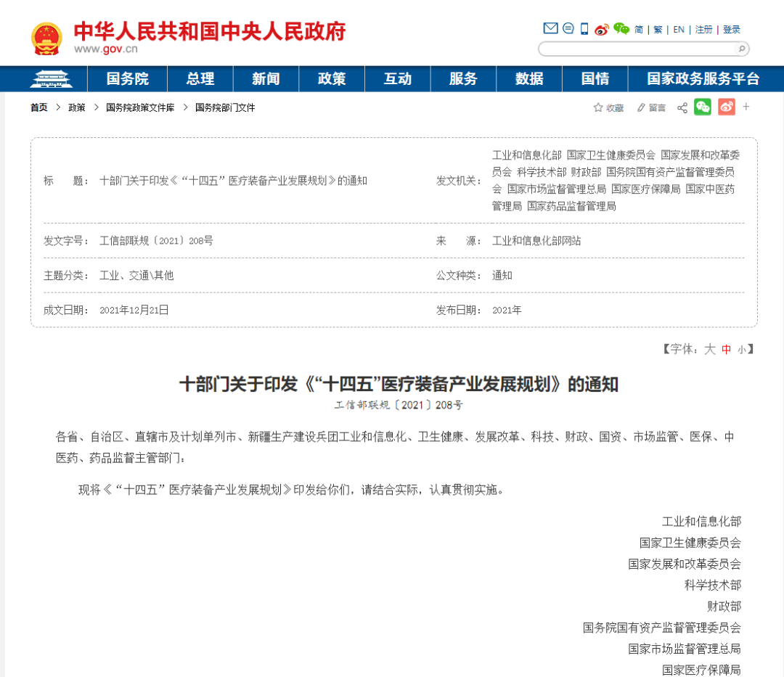Expand more sharing options with the plus button
784x677 pixels.
(746, 107)
